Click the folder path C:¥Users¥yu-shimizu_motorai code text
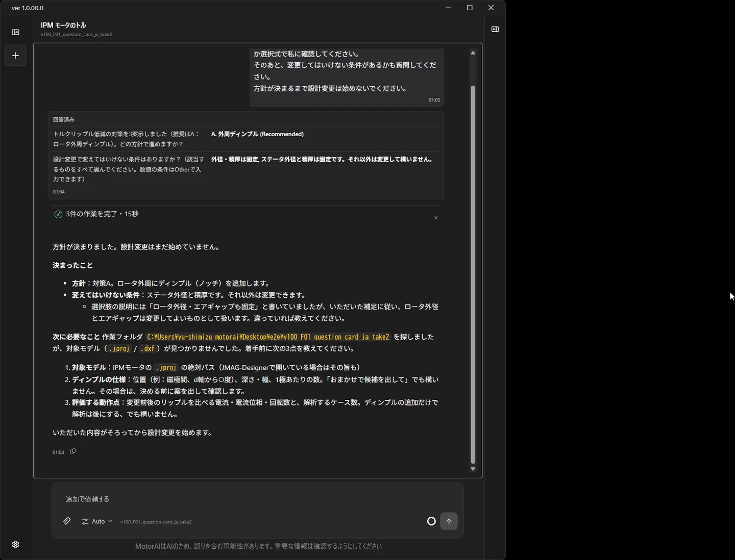 point(268,337)
